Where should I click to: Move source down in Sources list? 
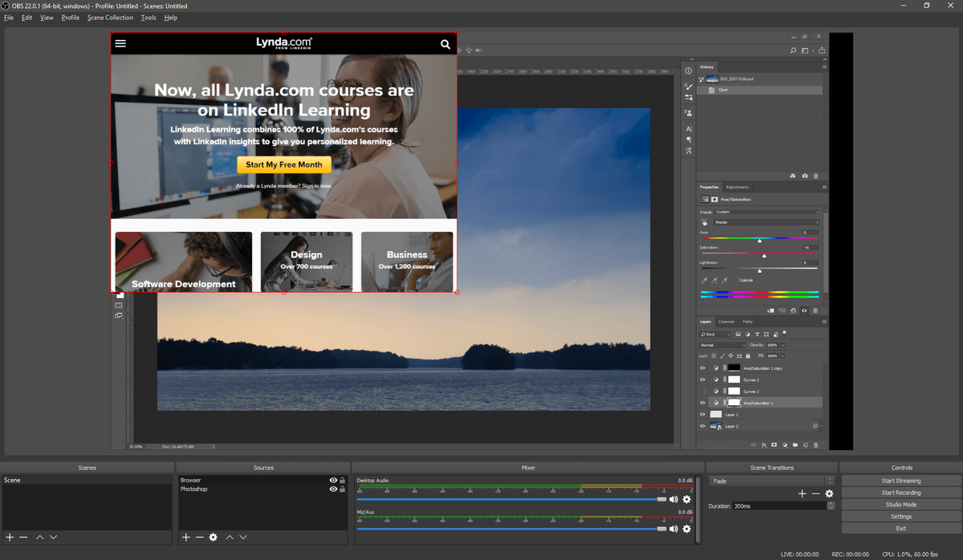coord(243,537)
